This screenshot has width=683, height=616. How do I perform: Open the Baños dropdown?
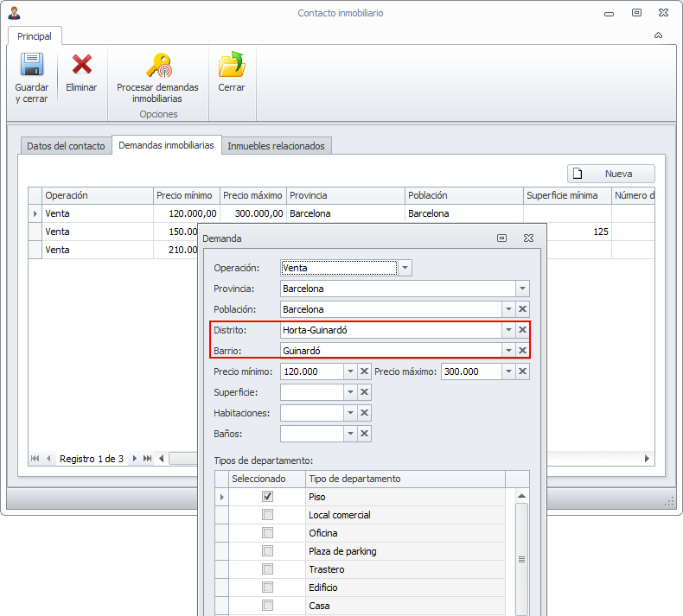coord(350,434)
